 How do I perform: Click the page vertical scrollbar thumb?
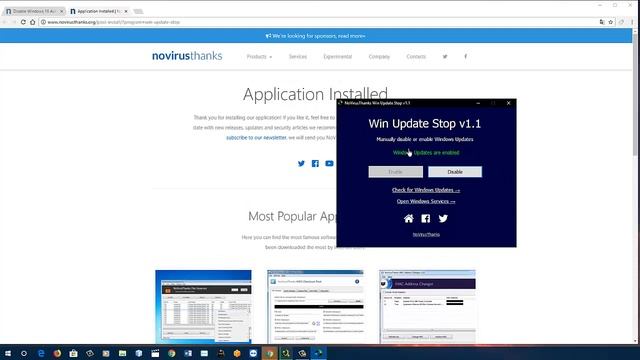(x=635, y=95)
